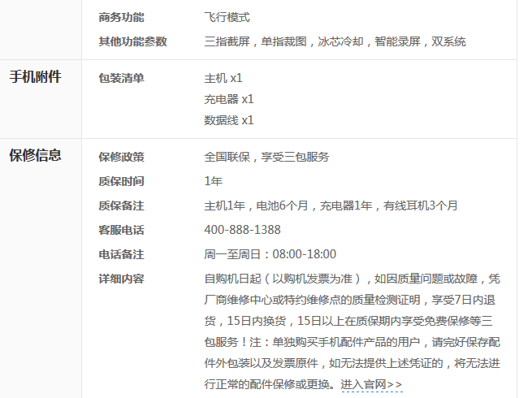Viewport: 532px width, 398px height.
Task: Click the 客服电话 label
Action: point(122,230)
